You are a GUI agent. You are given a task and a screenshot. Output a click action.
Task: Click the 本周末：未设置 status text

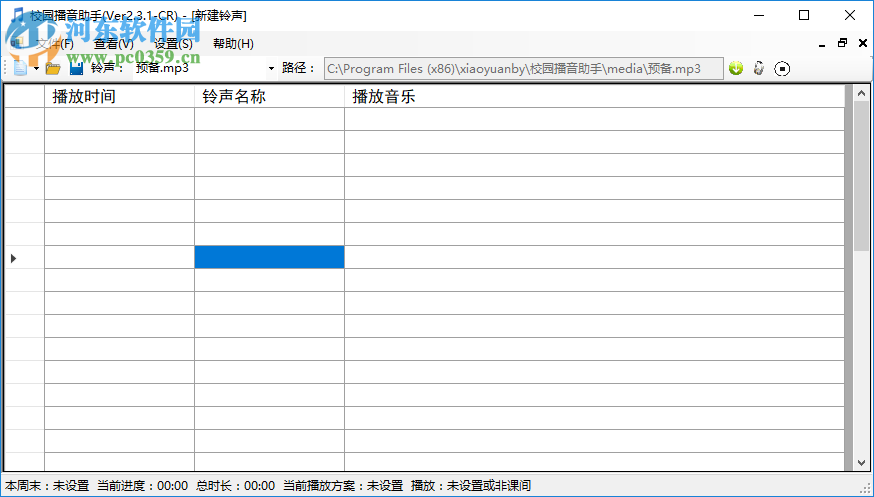(47, 486)
